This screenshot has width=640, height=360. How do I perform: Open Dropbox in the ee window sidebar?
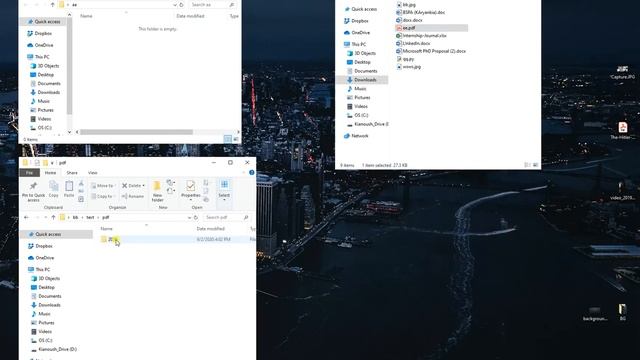tap(40, 33)
